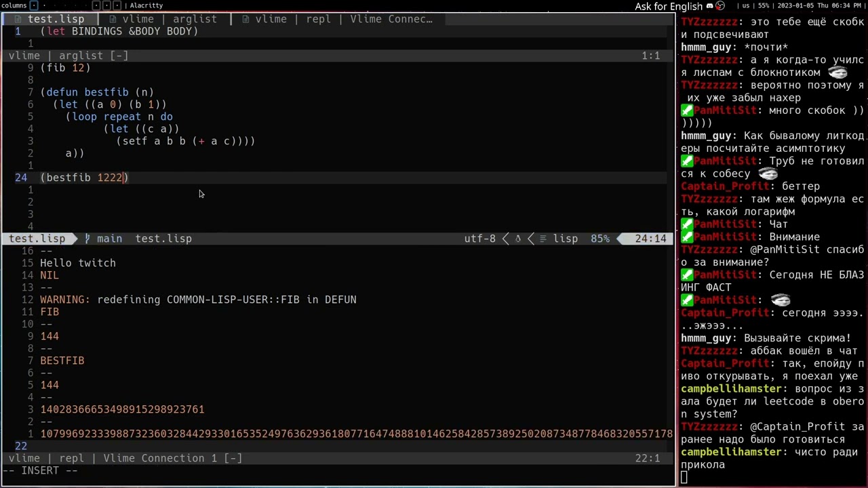Place cursor on (setf a b b (+ a c)))) line
Image resolution: width=868 pixels, height=488 pixels.
click(186, 141)
